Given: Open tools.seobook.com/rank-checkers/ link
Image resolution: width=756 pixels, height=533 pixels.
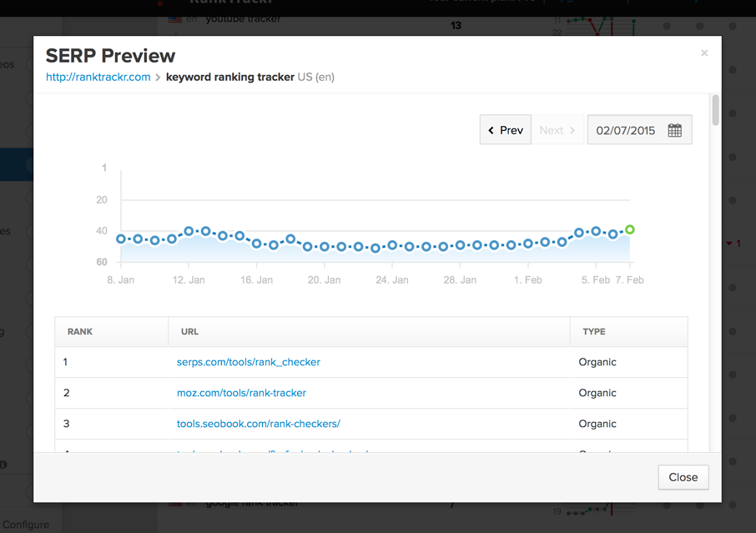Looking at the screenshot, I should pos(259,424).
